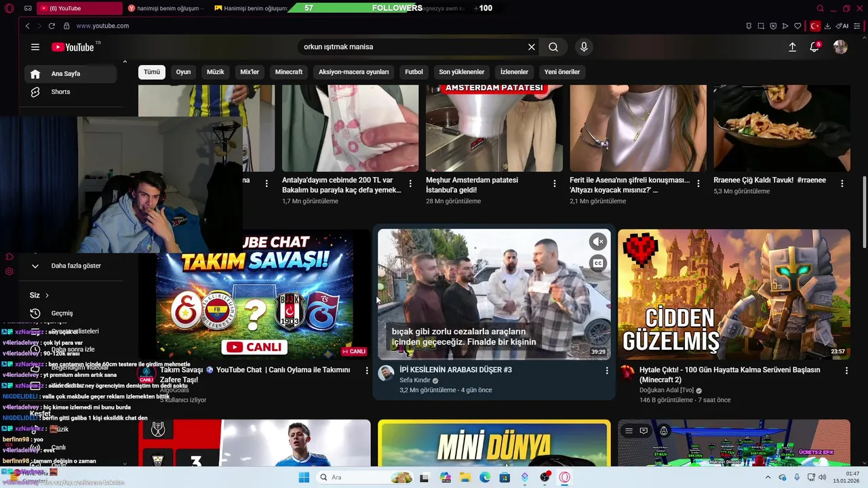Open options for Amsterdam patatesi short
Screen dimensions: 868x488
(555, 184)
